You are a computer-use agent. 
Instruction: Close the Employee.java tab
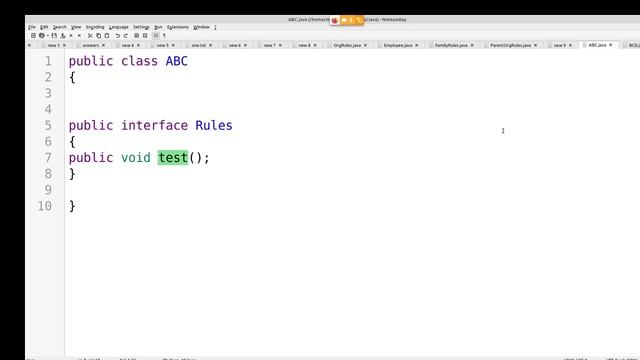click(417, 45)
